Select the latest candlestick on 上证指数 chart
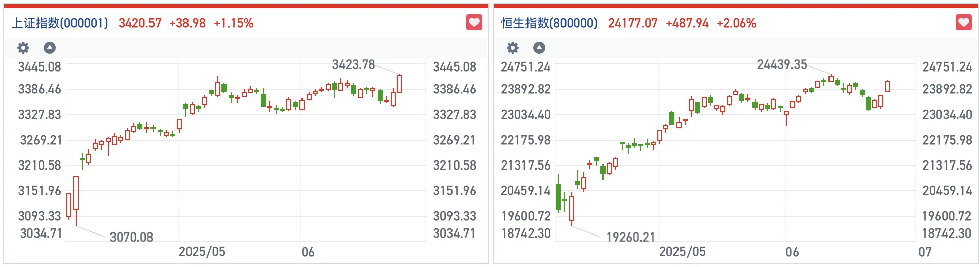This screenshot has height=267, width=980. [x=399, y=84]
